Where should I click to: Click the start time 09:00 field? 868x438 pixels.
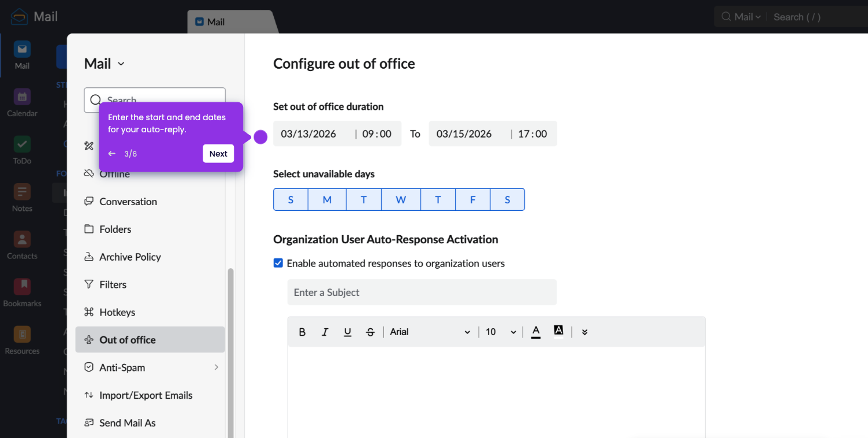[377, 134]
